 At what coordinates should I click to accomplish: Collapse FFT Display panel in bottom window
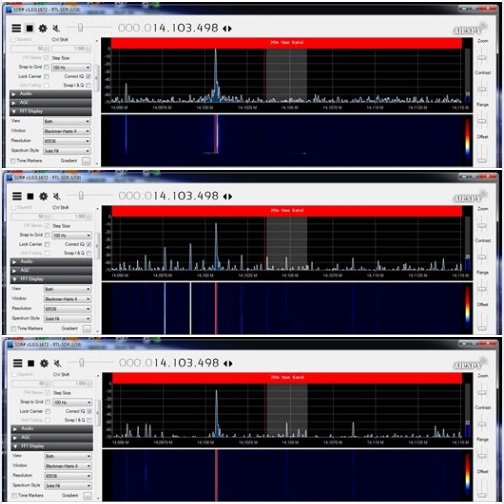click(52, 446)
